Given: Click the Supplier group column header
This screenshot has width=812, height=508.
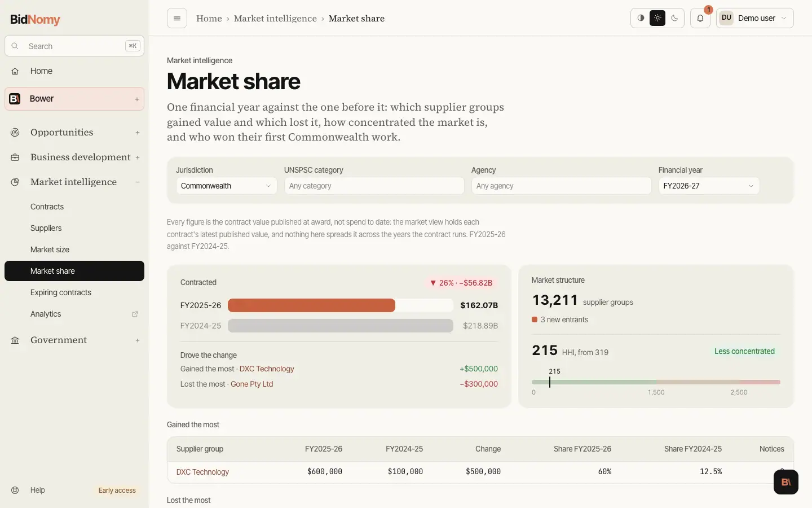Looking at the screenshot, I should (x=200, y=449).
